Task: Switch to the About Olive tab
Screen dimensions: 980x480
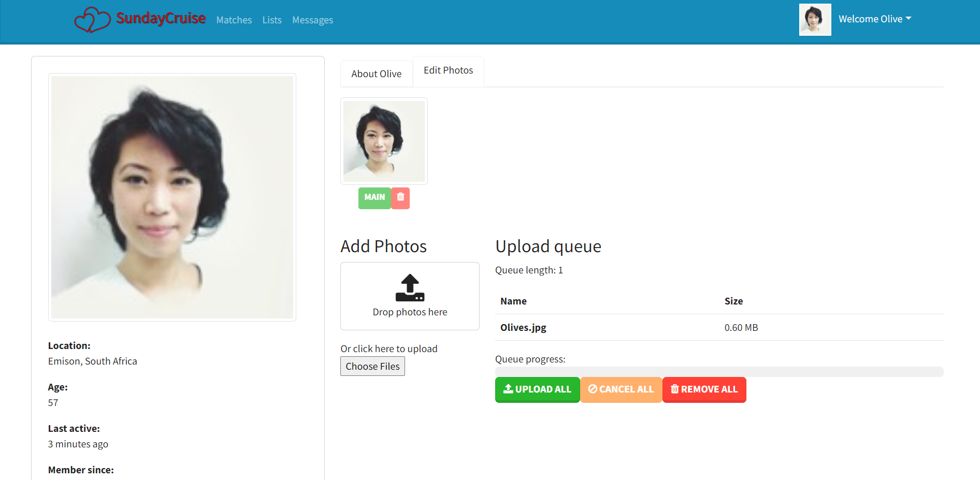Action: coord(376,74)
